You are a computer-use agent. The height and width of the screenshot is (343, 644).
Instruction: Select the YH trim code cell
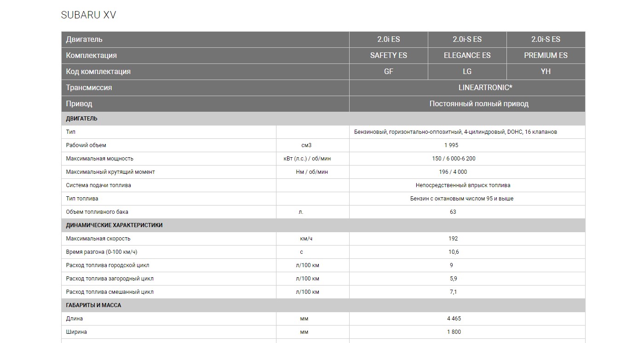[546, 71]
